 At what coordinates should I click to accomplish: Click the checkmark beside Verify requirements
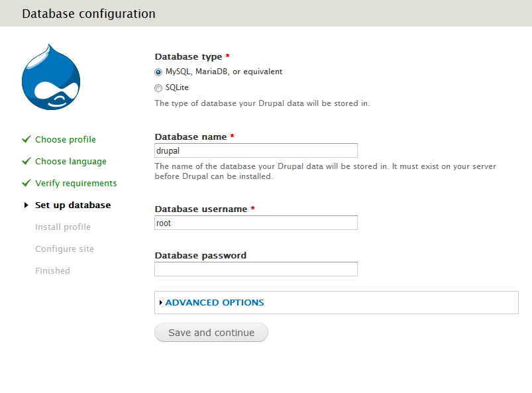click(x=27, y=183)
